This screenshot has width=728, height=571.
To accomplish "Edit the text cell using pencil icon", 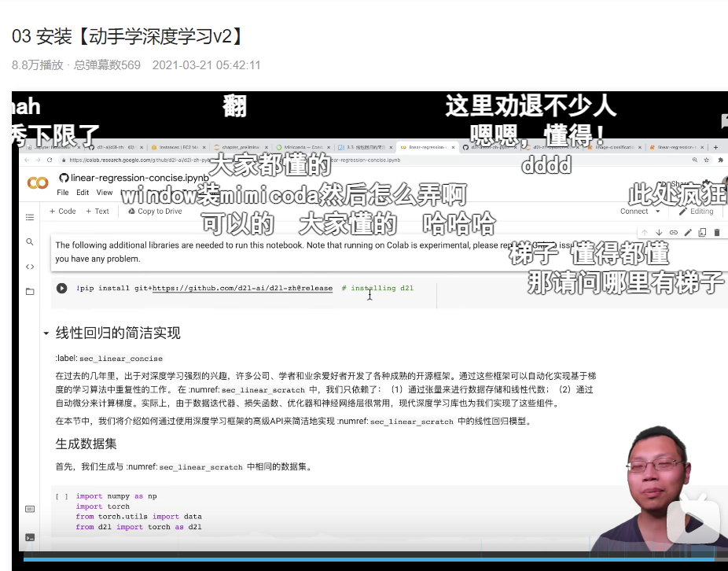I will (688, 232).
